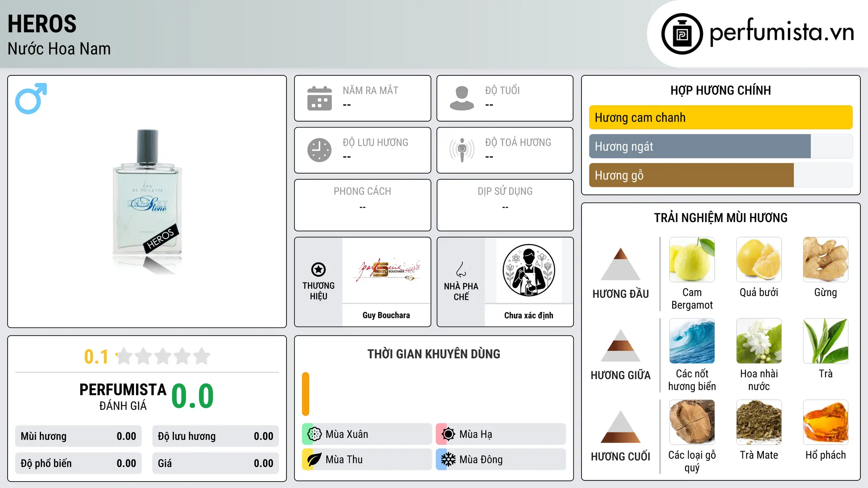Image resolution: width=868 pixels, height=488 pixels.
Task: Open the Hoa nhài nước note image
Action: (x=759, y=341)
